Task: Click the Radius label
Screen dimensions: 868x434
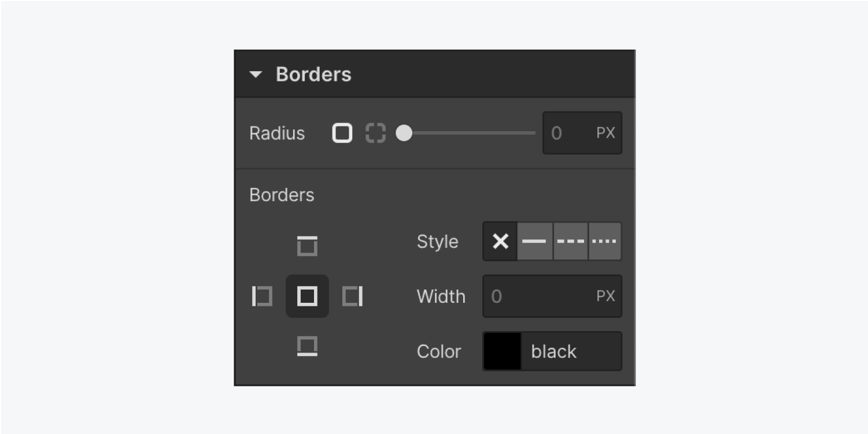Action: [277, 133]
